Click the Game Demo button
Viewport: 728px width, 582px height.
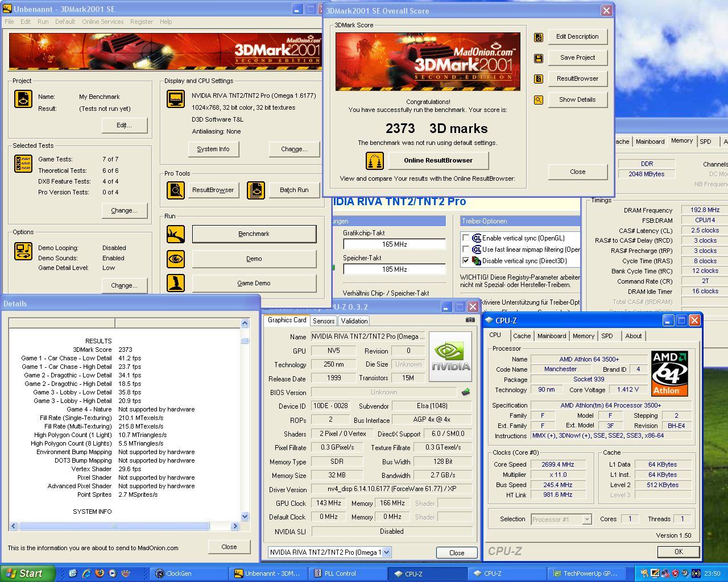254,283
